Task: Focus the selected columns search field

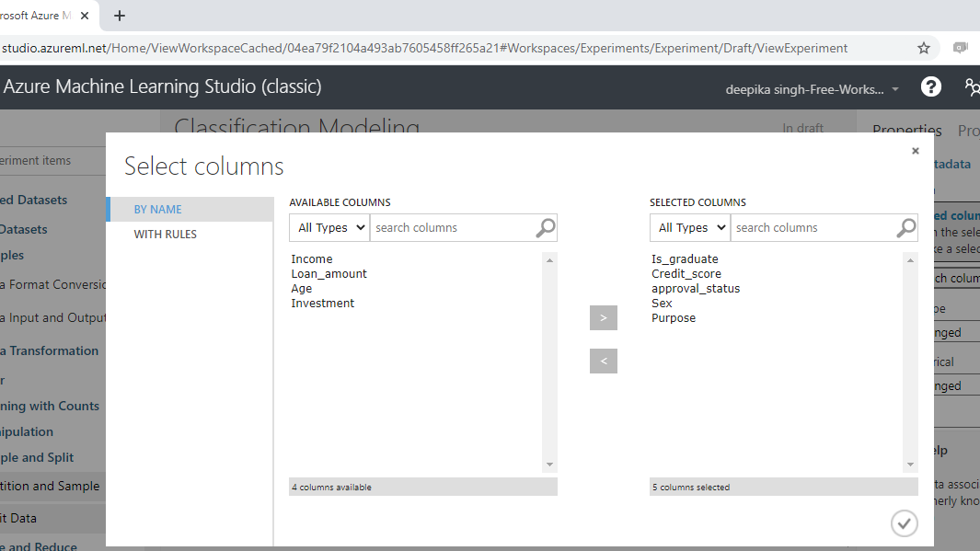Action: click(813, 228)
